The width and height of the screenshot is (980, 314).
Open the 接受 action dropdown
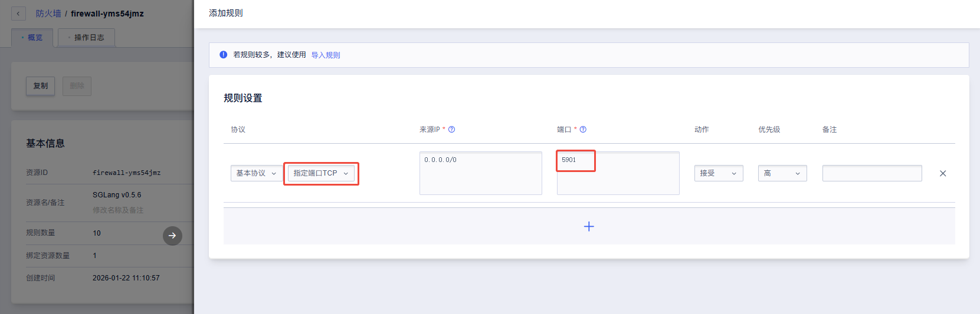718,173
